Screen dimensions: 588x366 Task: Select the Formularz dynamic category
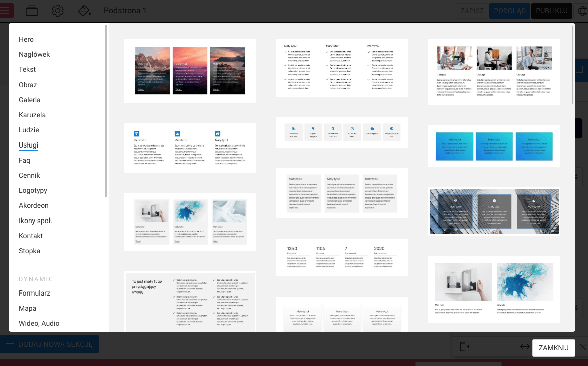34,293
